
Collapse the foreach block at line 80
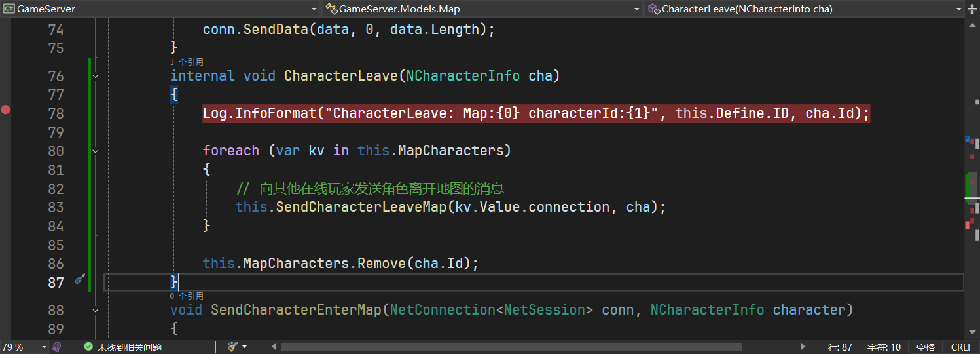point(96,151)
